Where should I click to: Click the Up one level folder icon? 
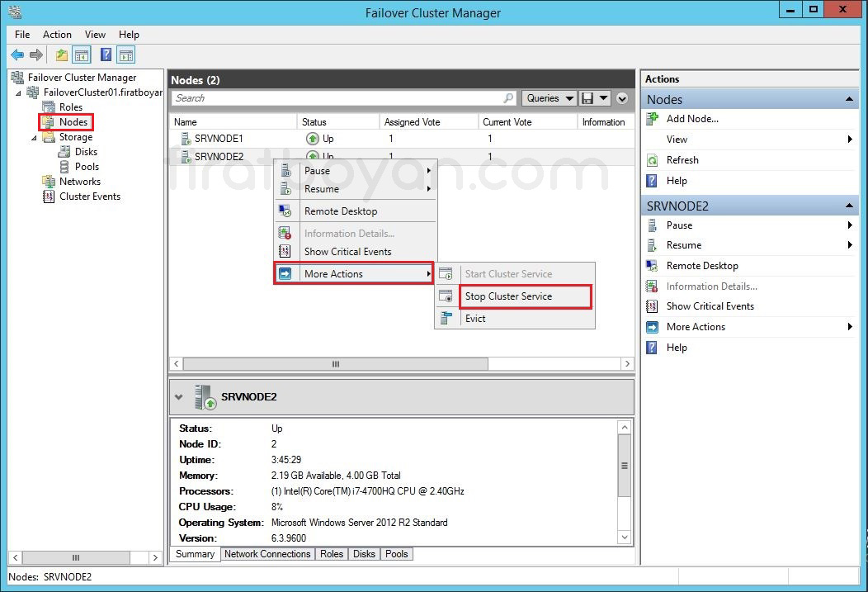click(x=61, y=54)
